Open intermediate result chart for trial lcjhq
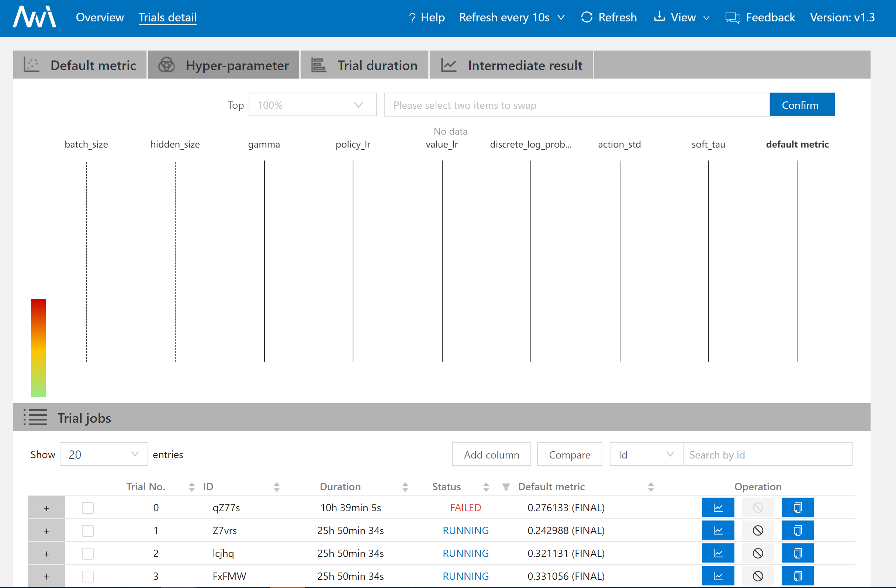 pos(718,553)
